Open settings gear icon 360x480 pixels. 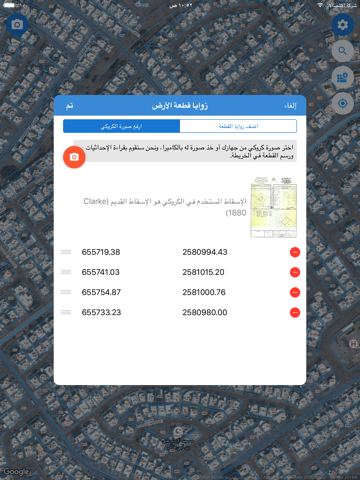pyautogui.click(x=342, y=25)
